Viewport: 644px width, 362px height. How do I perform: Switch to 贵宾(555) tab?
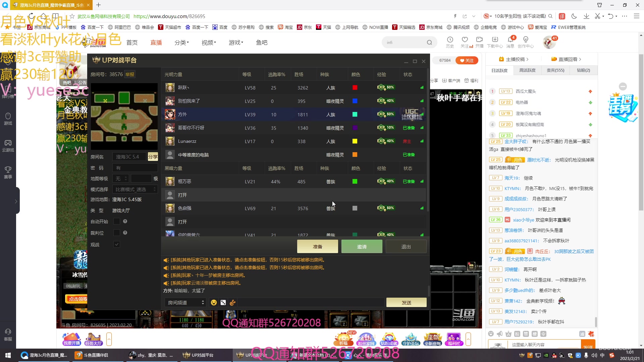(x=555, y=70)
